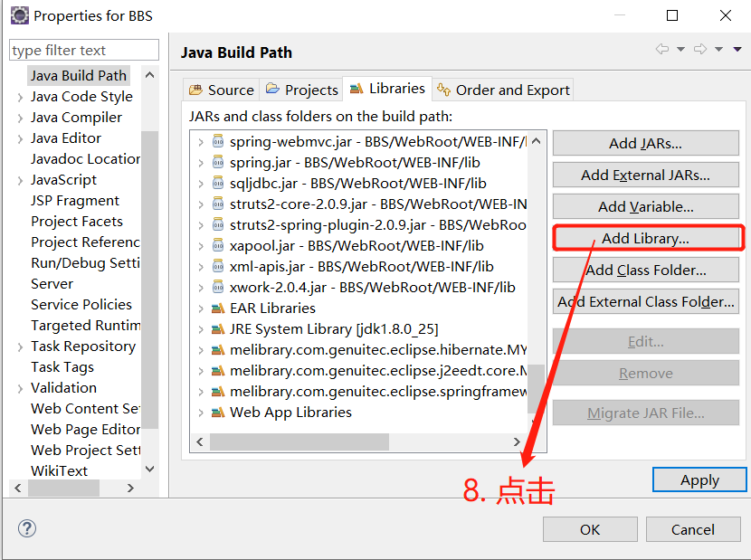Click the library icon beside Web App Libraries
Screen dimensions: 751x560
(x=218, y=412)
